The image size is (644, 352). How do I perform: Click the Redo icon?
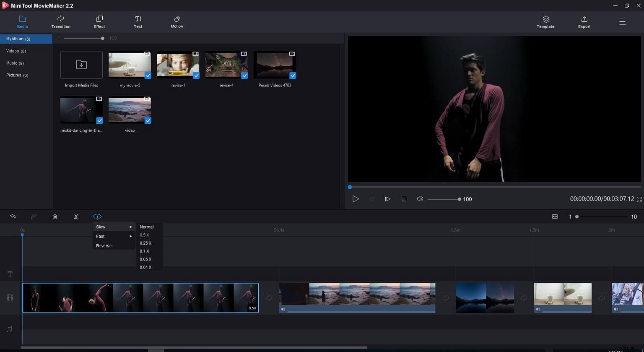[x=34, y=216]
